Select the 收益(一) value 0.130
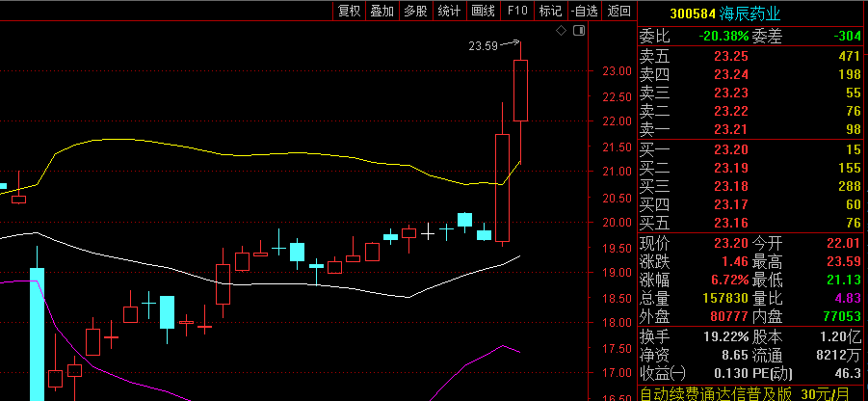868x401 pixels. (x=730, y=372)
